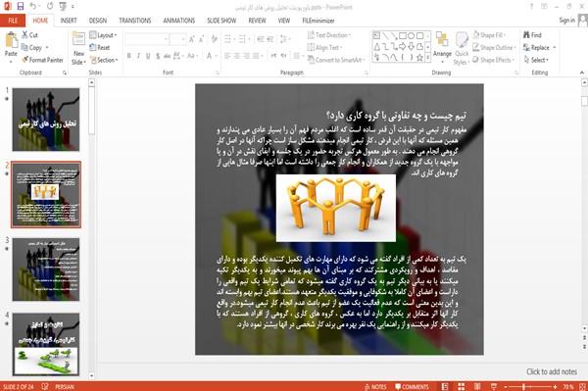Click the 'Click to add notes' area

[551, 371]
